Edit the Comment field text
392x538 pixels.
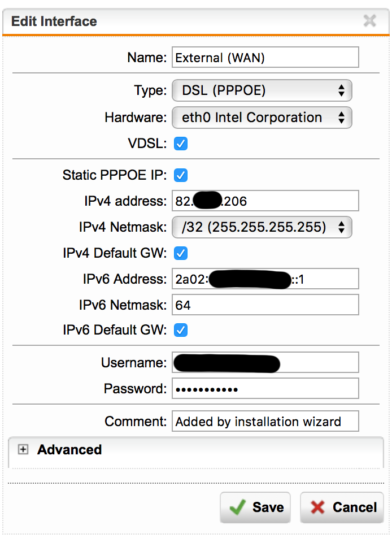(265, 421)
